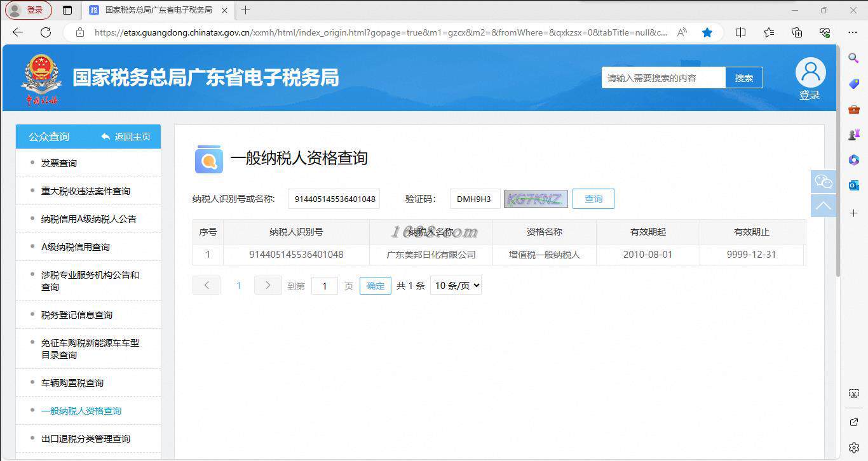This screenshot has height=461, width=868.
Task: Refresh the captcha image KG7KNZ
Action: [536, 199]
